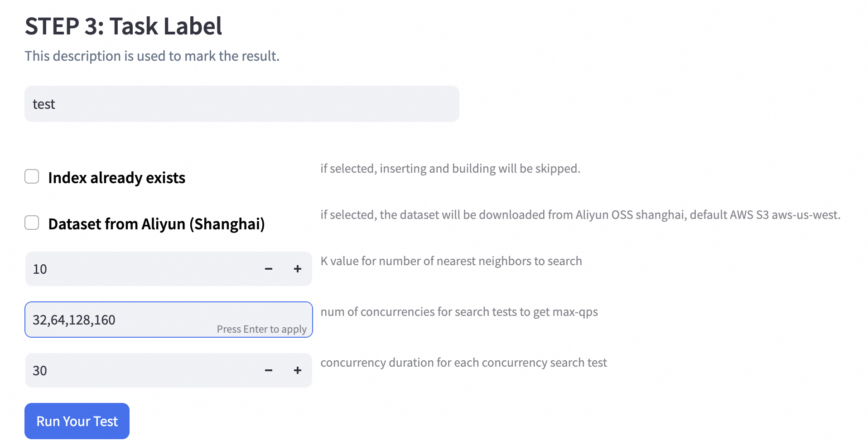The width and height of the screenshot is (868, 446).
Task: Decrease concurrency duration using minus button
Action: 269,370
